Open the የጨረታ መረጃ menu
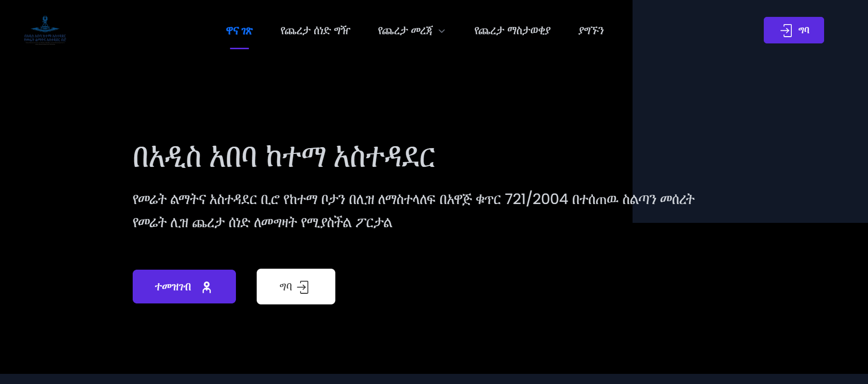868x384 pixels. point(405,31)
